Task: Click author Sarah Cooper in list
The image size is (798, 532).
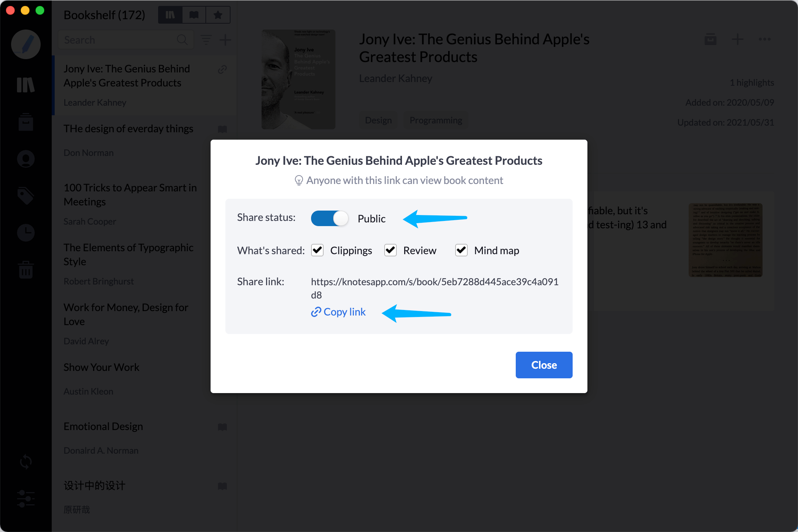Action: 90,222
